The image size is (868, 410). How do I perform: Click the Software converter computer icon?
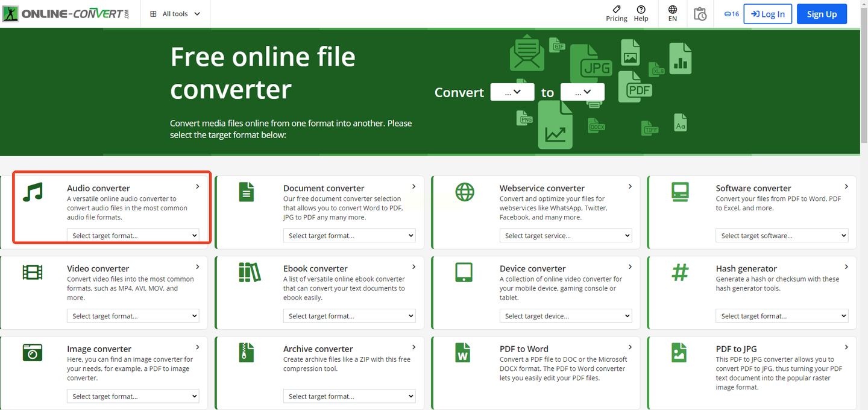click(680, 192)
